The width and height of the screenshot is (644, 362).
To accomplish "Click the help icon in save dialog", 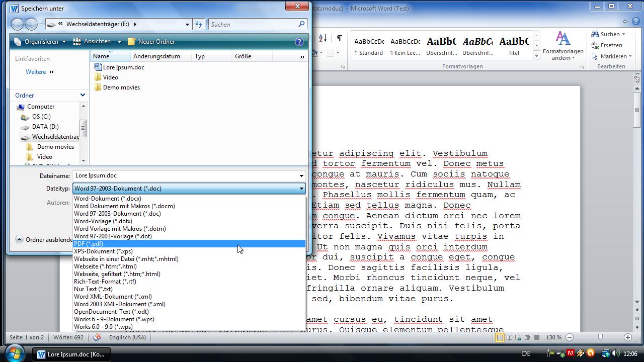I will pyautogui.click(x=299, y=42).
